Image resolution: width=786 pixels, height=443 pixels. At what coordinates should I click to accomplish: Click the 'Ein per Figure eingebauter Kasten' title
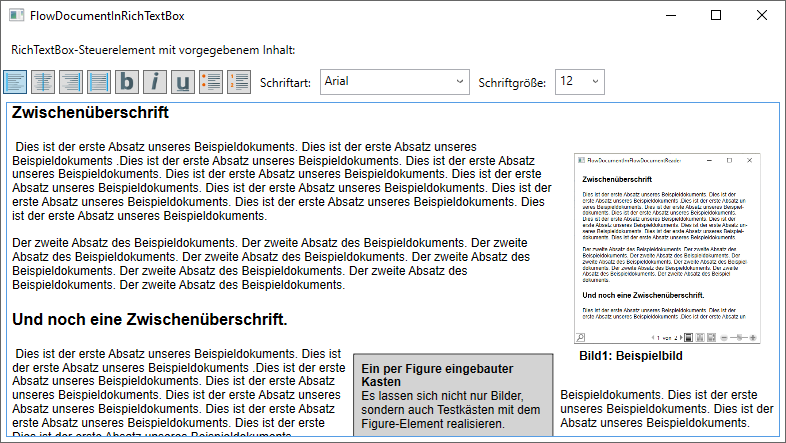pos(437,375)
